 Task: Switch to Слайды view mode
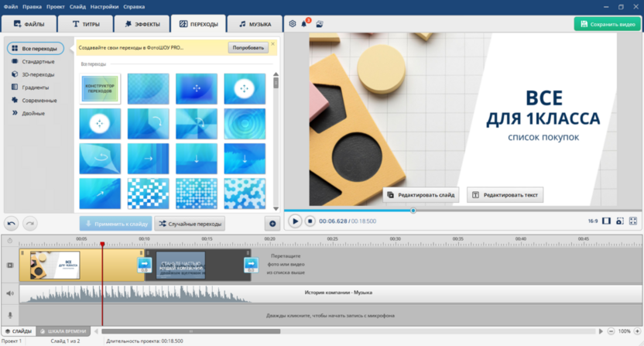tap(18, 331)
